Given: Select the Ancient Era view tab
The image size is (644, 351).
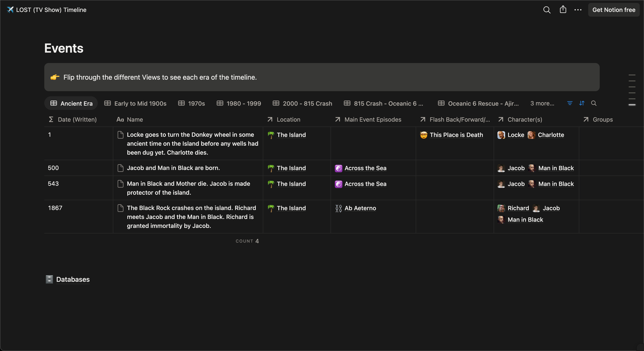Looking at the screenshot, I should [71, 103].
